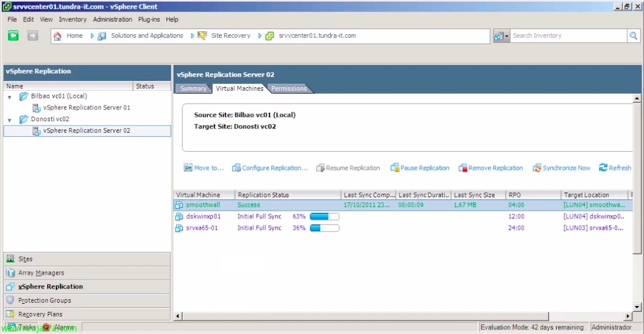Click the vertical scrollbar down arrow
This screenshot has height=334, width=644.
coord(636,307)
